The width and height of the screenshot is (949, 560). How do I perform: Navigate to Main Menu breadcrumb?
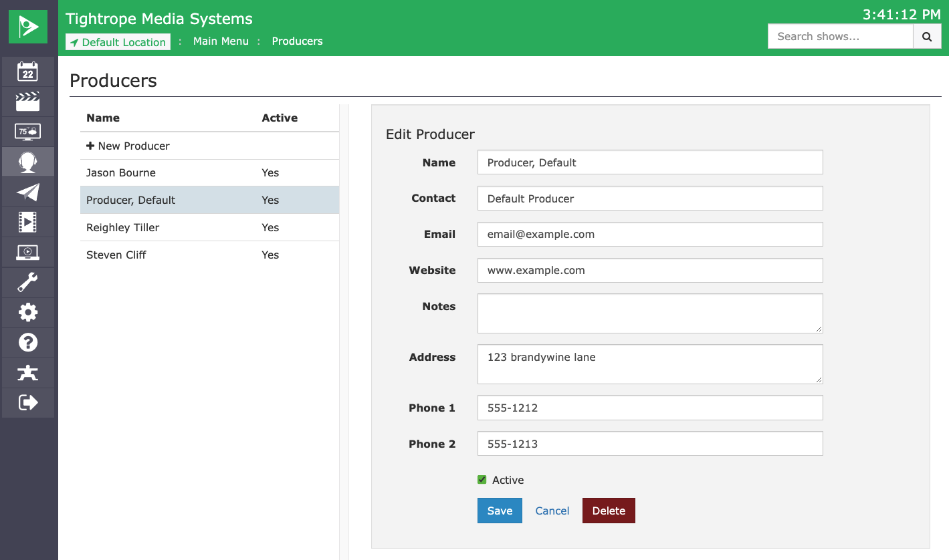[221, 41]
